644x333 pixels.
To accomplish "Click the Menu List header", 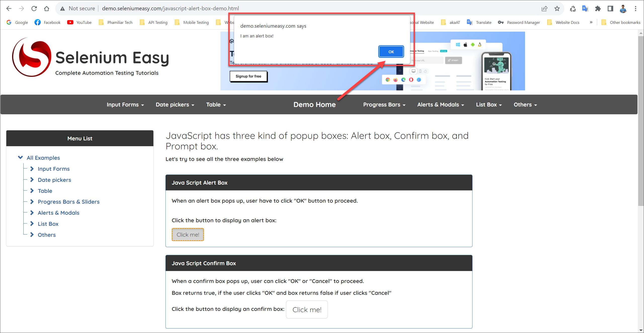I will (80, 138).
